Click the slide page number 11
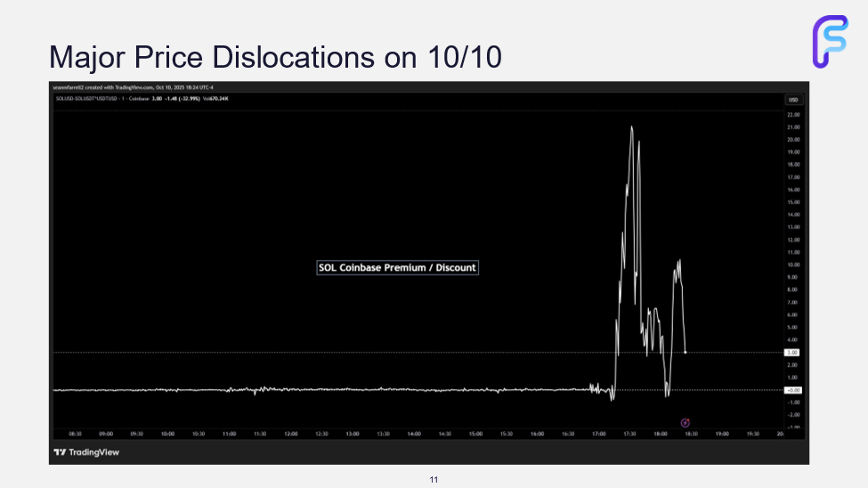Screen dimensions: 868x488 click(x=434, y=480)
